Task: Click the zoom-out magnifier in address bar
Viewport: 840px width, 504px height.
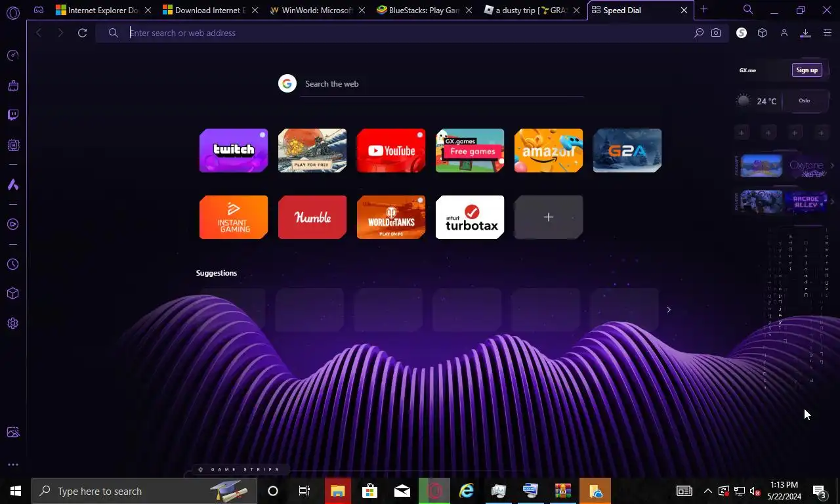Action: click(x=699, y=33)
